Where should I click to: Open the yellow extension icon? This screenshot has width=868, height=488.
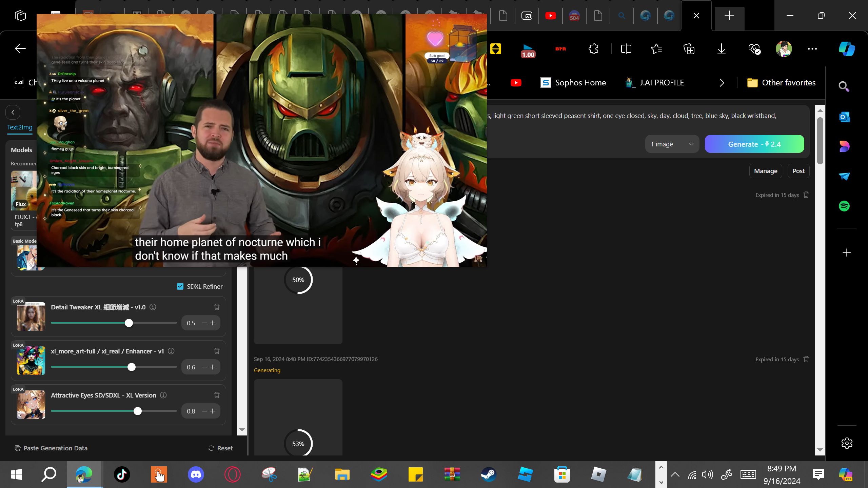[x=495, y=49]
